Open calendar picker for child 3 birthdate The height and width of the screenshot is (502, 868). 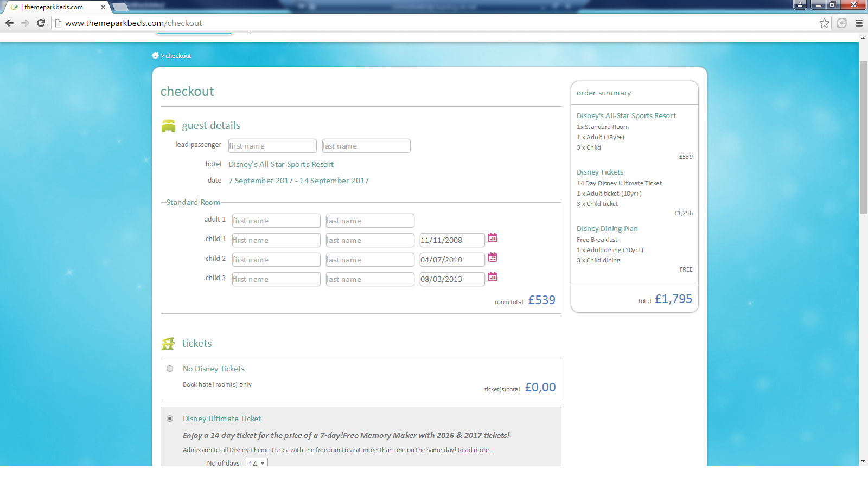coord(493,277)
